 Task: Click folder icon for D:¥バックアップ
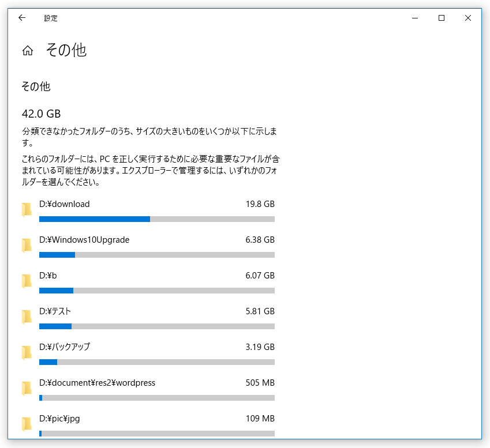27,352
